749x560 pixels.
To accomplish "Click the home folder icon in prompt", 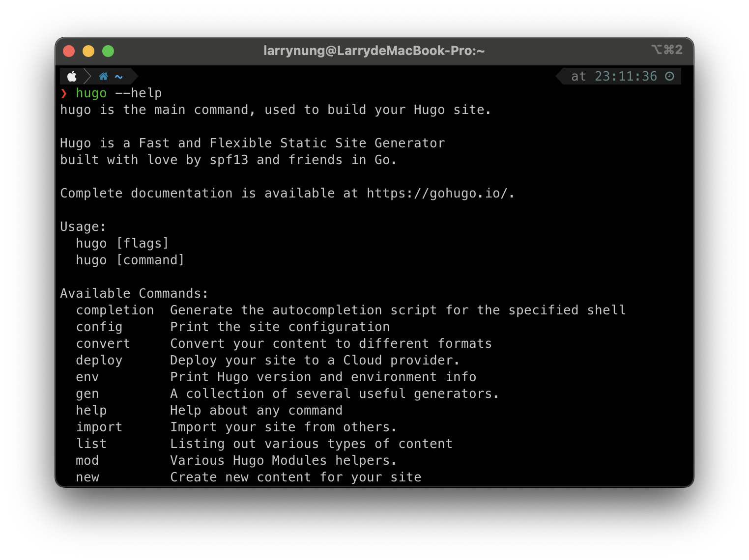I will click(x=103, y=76).
